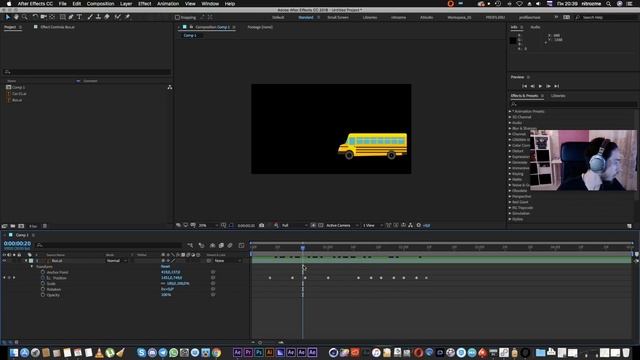This screenshot has width=640, height=360.
Task: Open composition flowchart icon in viewer footer
Action: click(411, 225)
